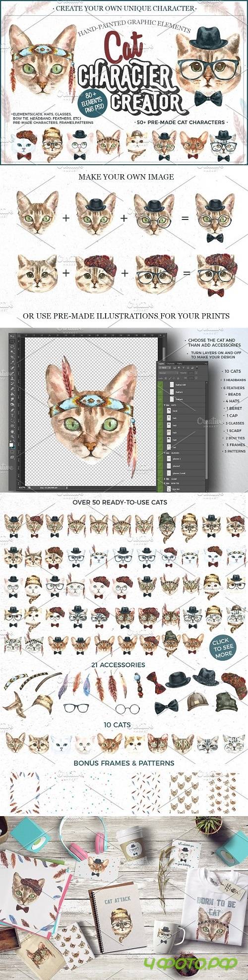Toggle Quick Mask mode icon
The height and width of the screenshot is (980, 248).
pos(12,452)
